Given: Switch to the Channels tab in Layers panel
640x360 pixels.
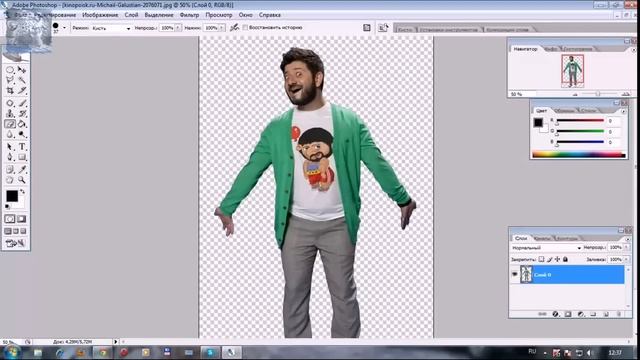Looking at the screenshot, I should click(542, 238).
